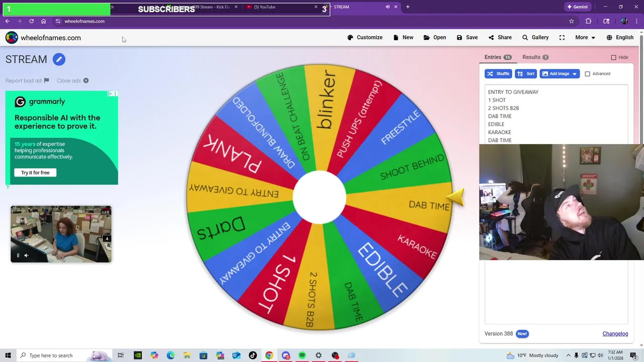Bookmark this page with the star

coord(572,21)
